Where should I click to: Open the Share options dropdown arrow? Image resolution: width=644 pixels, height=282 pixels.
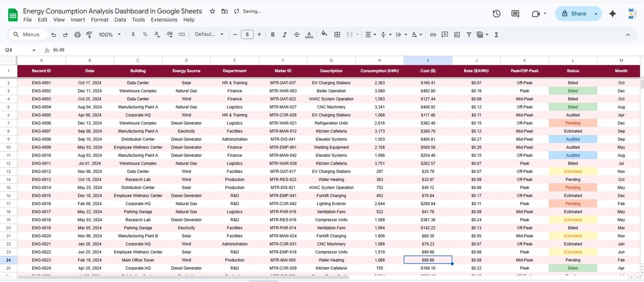596,14
